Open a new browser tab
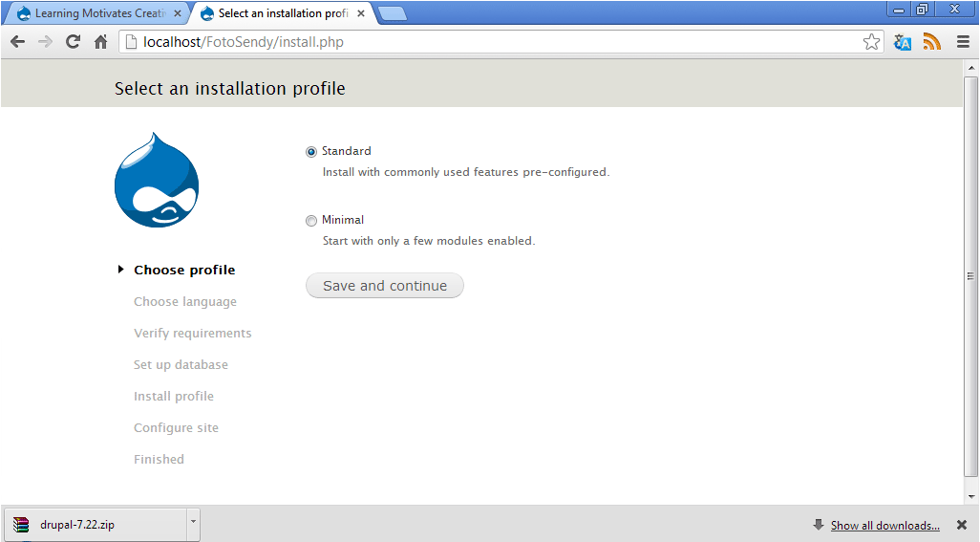This screenshot has width=980, height=542. [x=392, y=13]
